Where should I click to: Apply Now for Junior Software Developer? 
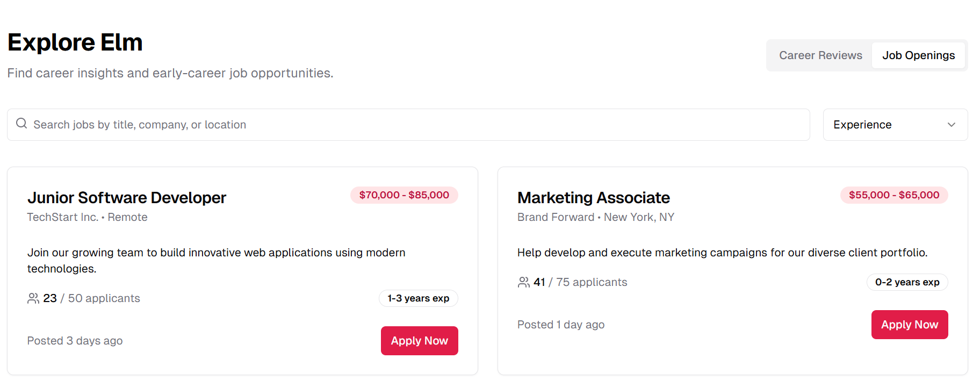coord(419,341)
